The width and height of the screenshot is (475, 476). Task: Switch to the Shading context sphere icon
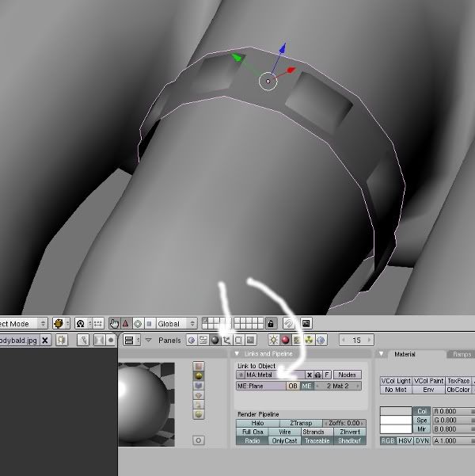tap(215, 341)
